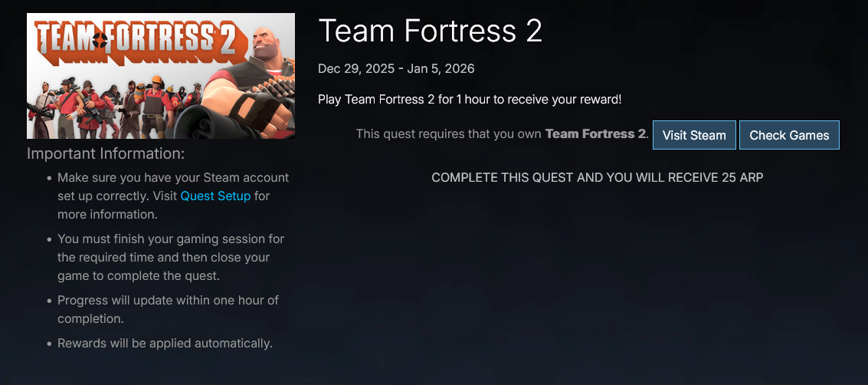Click the bold Team Fortress 2 ownership text

coord(595,134)
